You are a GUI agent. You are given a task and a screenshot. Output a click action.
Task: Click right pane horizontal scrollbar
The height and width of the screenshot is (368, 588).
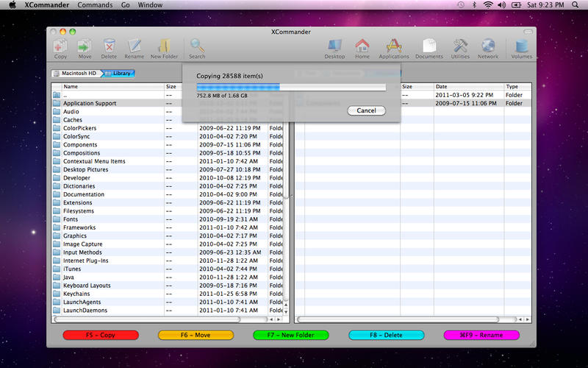click(398, 319)
